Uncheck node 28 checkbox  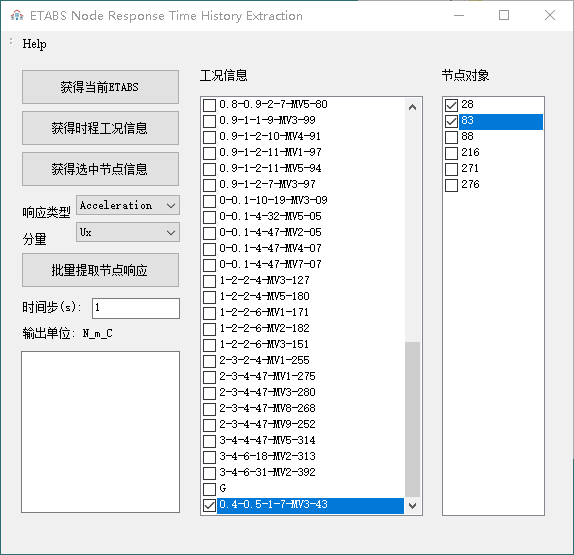coord(451,105)
